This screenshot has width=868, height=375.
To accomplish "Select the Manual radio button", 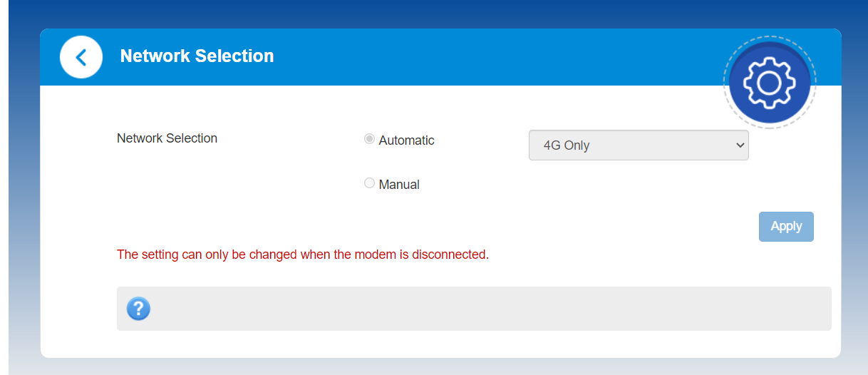I will point(369,183).
